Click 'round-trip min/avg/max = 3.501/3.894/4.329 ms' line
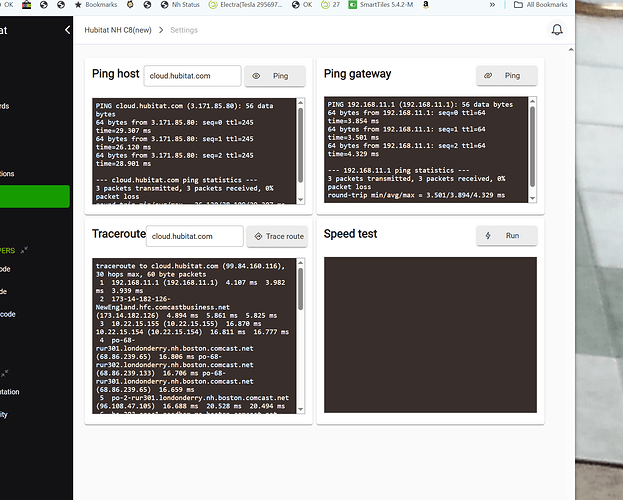The image size is (623, 500). coord(416,195)
